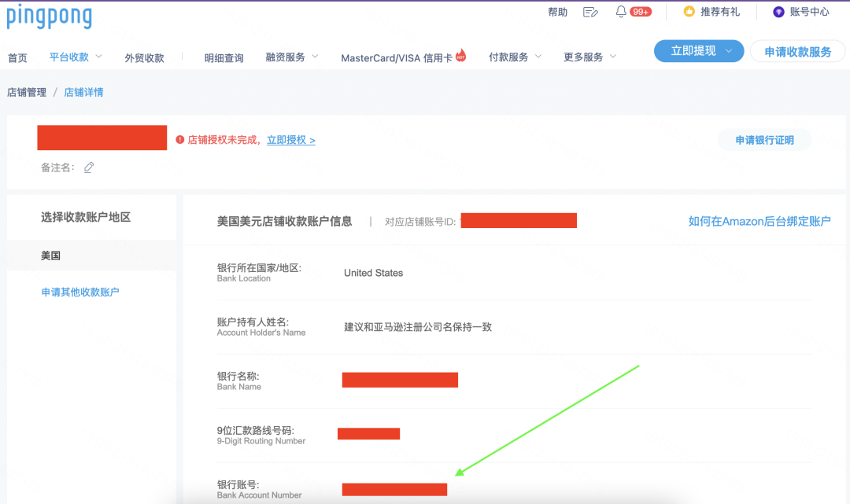
Task: Open the 融资服务 menu
Action: [x=285, y=57]
